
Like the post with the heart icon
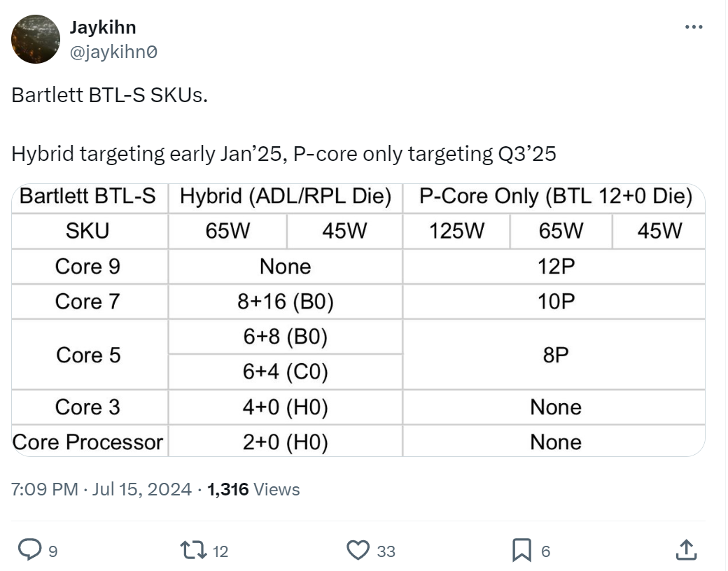(x=358, y=551)
